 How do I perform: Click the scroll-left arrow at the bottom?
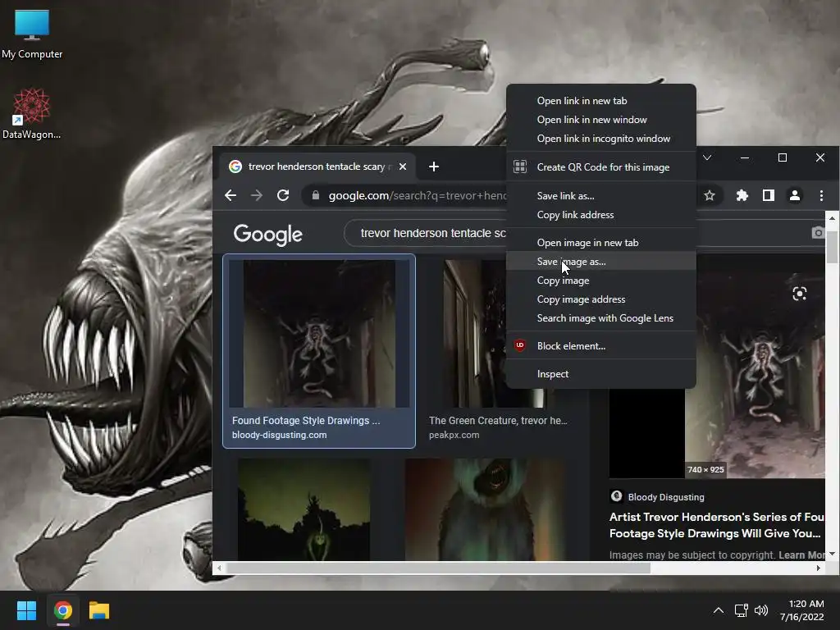tap(218, 568)
